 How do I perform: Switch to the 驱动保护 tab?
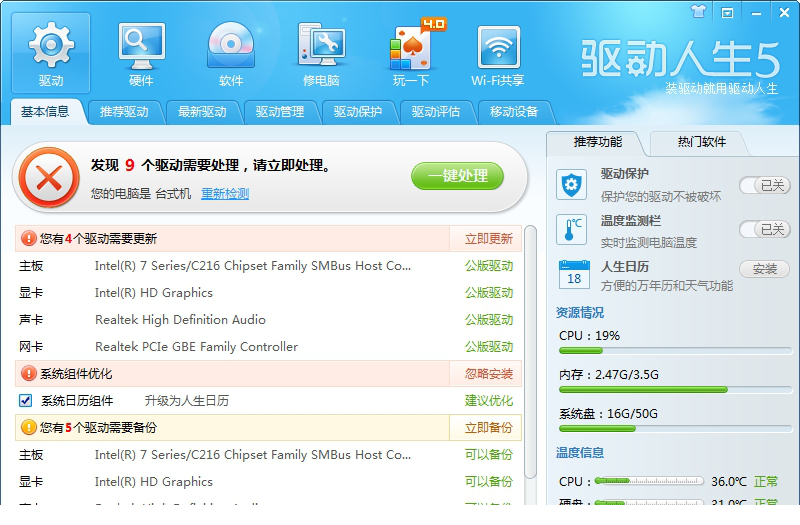[x=358, y=112]
